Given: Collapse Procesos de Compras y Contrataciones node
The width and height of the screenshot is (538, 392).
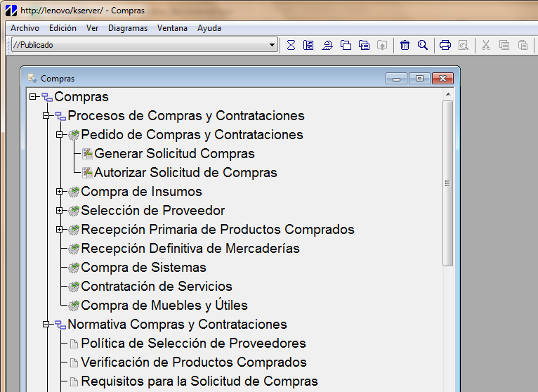Looking at the screenshot, I should coord(46,116).
